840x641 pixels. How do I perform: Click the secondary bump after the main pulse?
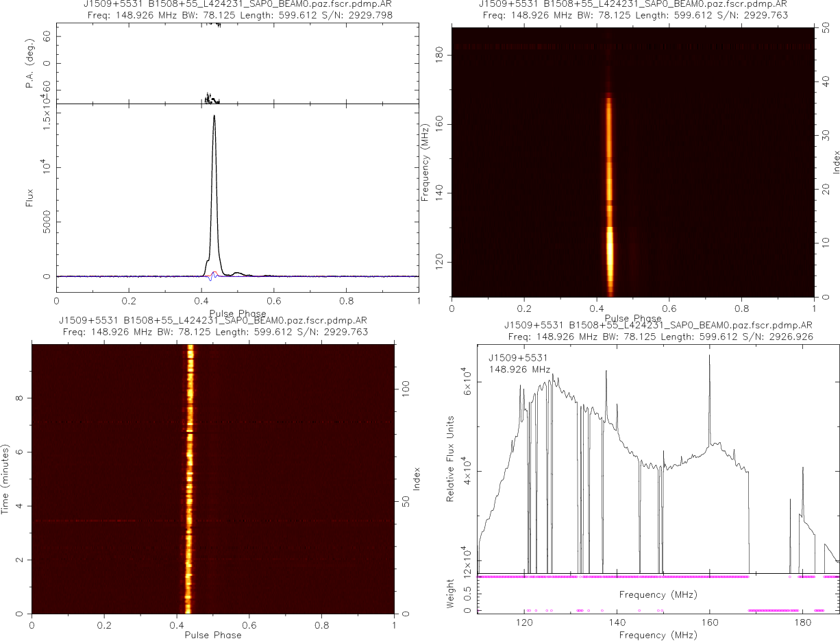(238, 273)
